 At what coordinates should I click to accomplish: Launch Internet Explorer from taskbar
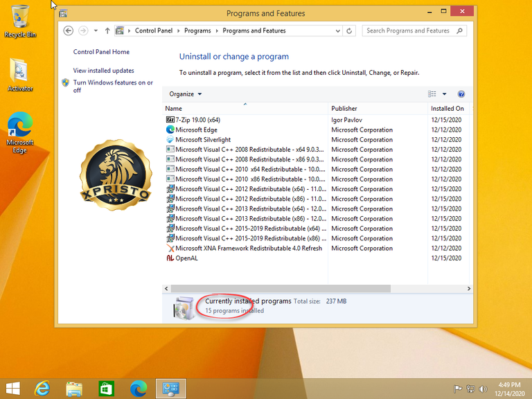click(x=42, y=389)
